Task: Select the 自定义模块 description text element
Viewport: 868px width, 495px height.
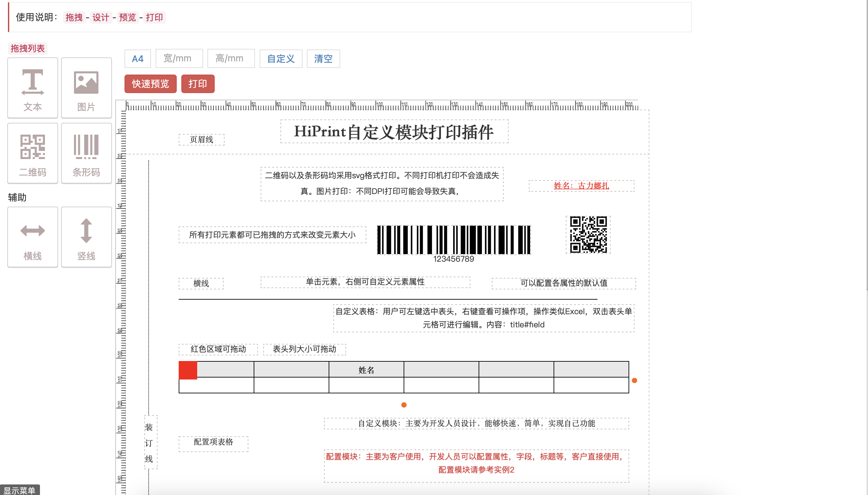Action: (x=476, y=423)
